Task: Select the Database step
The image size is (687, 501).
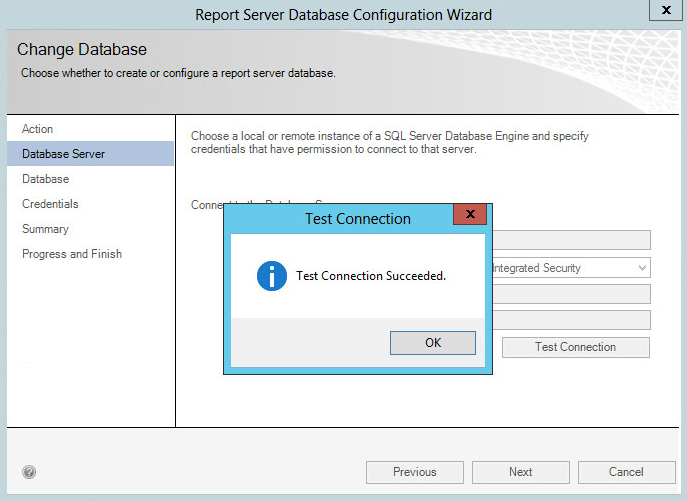Action: click(x=90, y=179)
